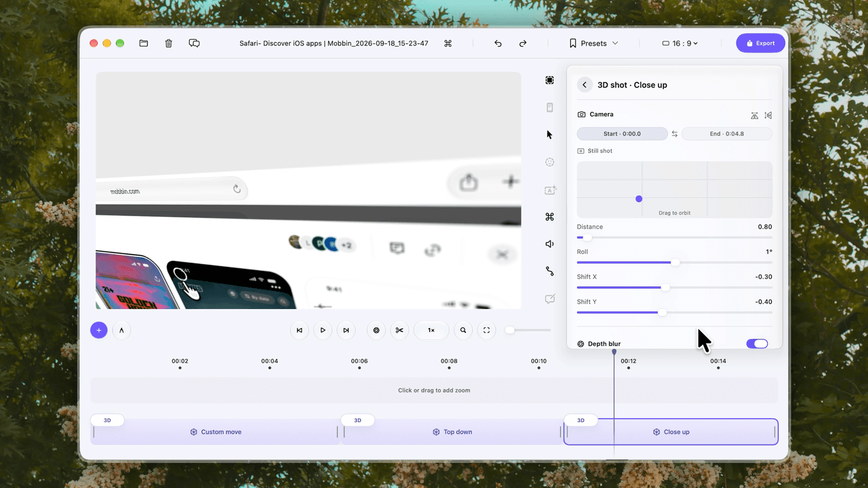Image resolution: width=868 pixels, height=488 pixels.
Task: Adjust the timeline zoom slider
Action: (528, 330)
